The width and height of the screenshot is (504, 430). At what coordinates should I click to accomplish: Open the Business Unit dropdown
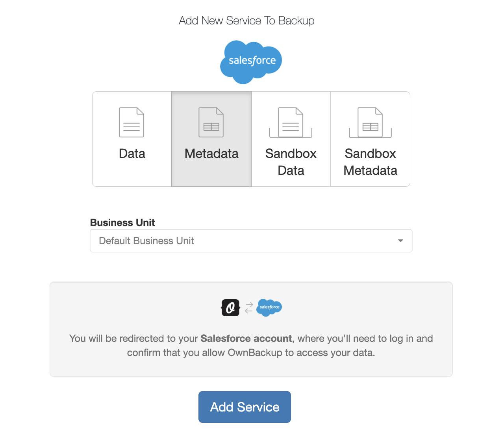coord(251,241)
